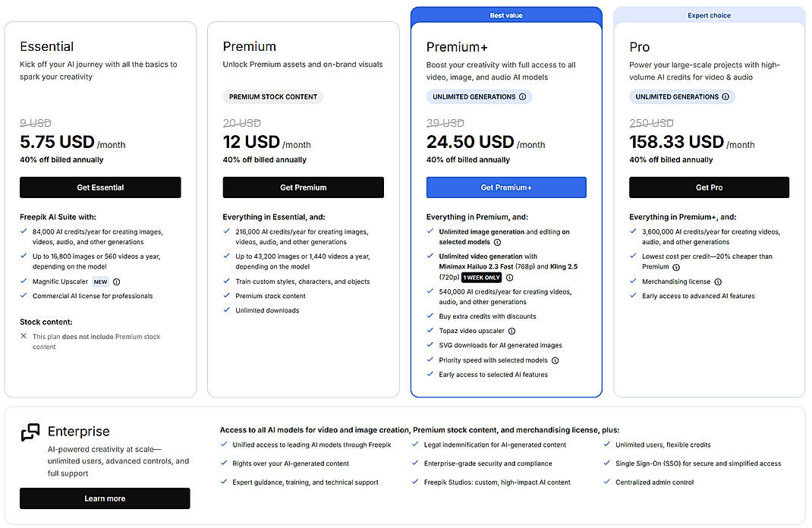812x528 pixels.
Task: Click the info icon after the 1 WEEK ONLY badge
Action: pyautogui.click(x=510, y=278)
